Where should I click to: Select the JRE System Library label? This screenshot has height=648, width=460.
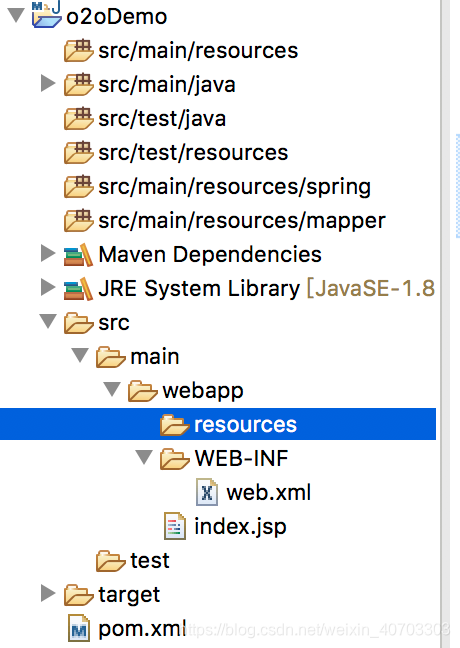(199, 288)
